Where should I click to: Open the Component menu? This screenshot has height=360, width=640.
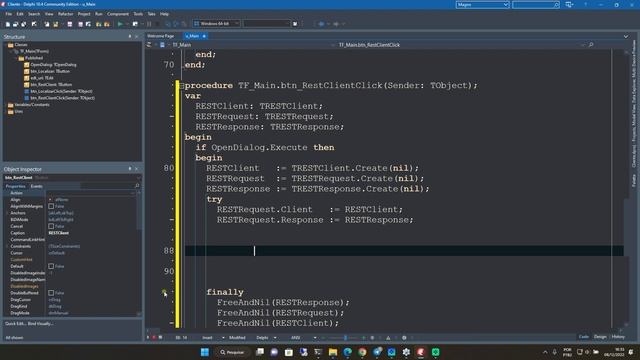point(118,14)
